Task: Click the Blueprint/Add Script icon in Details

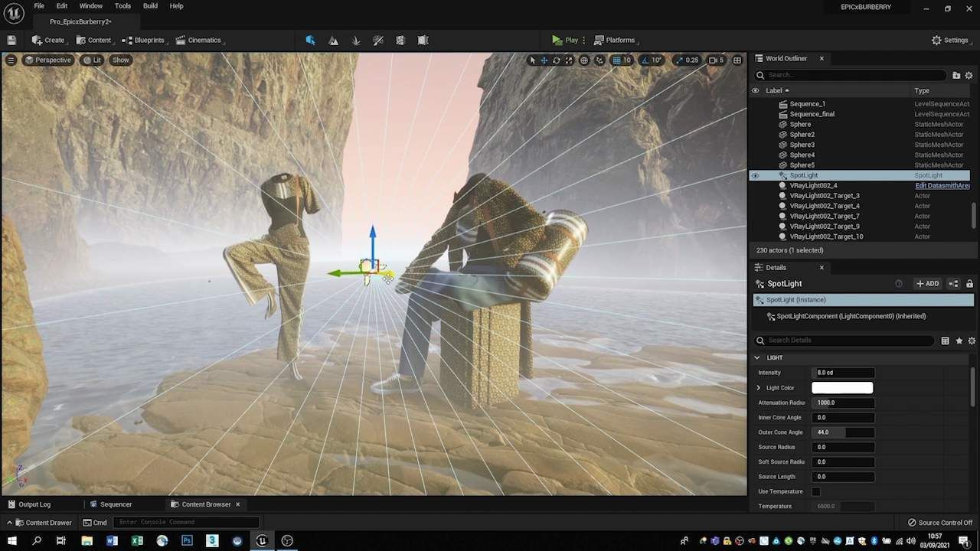Action: point(953,283)
